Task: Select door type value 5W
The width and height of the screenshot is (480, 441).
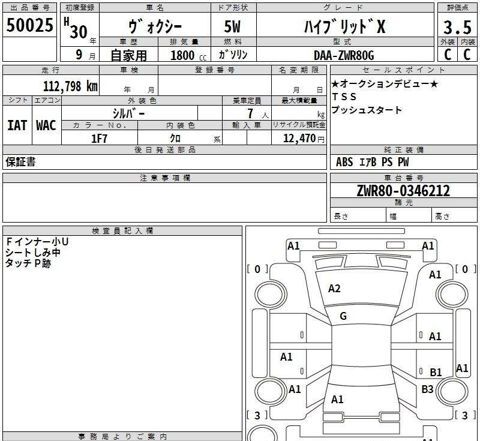Action: pos(232,26)
